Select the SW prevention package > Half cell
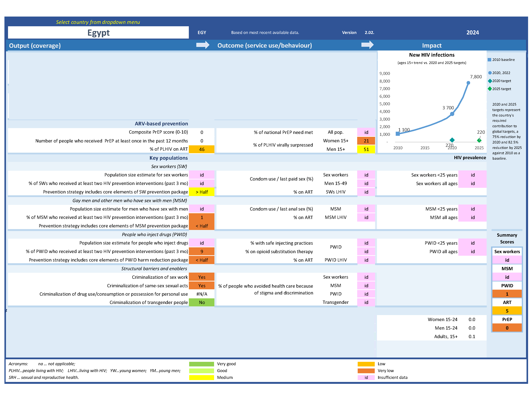The height and width of the screenshot is (399, 532). point(202,192)
